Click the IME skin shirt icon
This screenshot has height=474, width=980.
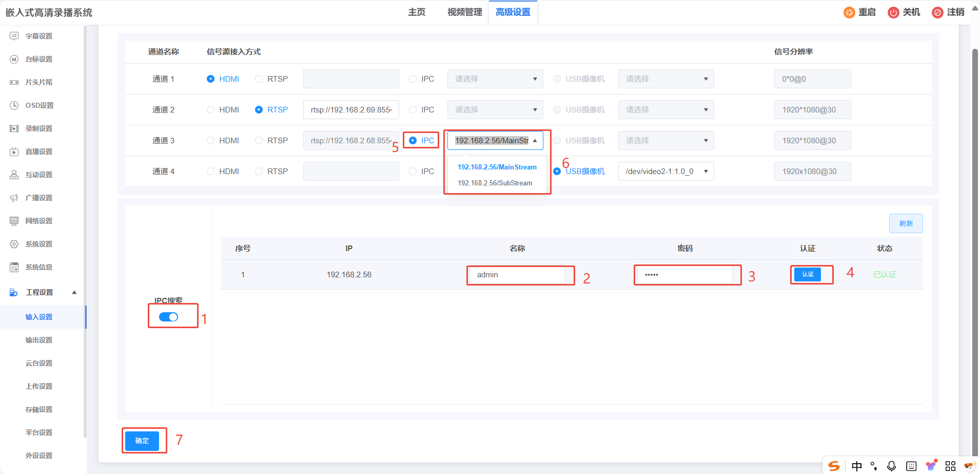coord(931,465)
